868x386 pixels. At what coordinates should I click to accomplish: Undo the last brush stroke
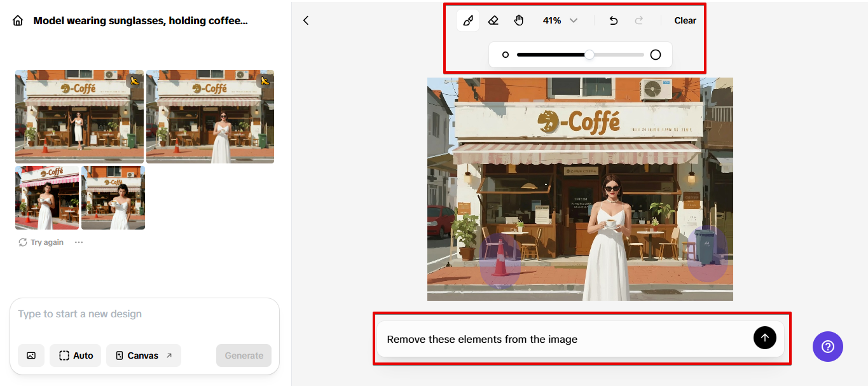613,20
